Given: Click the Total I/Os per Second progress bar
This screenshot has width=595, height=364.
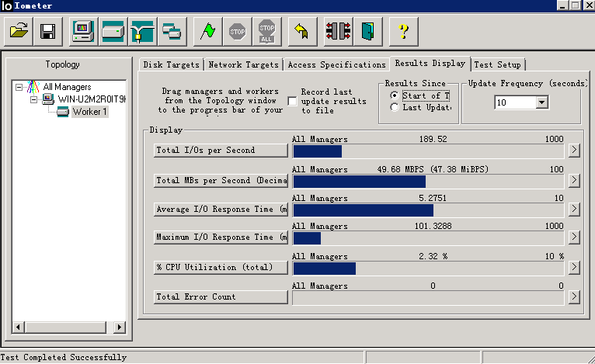Looking at the screenshot, I should [x=429, y=151].
